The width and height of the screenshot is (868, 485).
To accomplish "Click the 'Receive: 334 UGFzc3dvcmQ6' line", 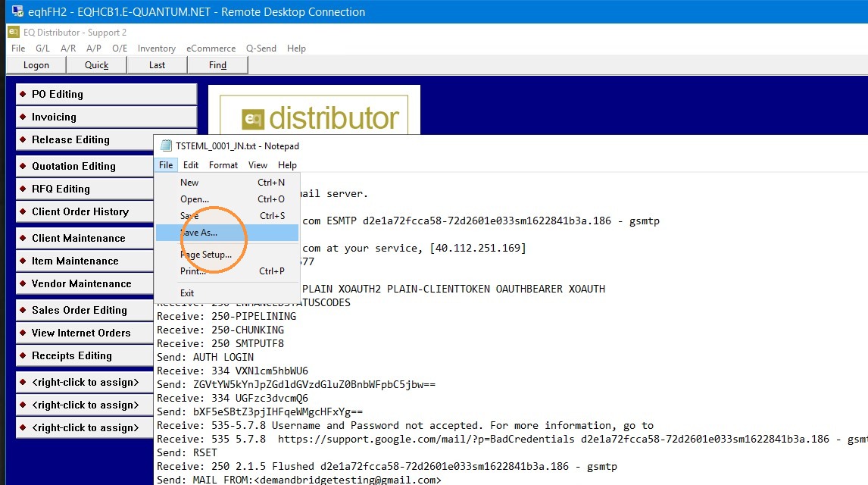I will [233, 398].
